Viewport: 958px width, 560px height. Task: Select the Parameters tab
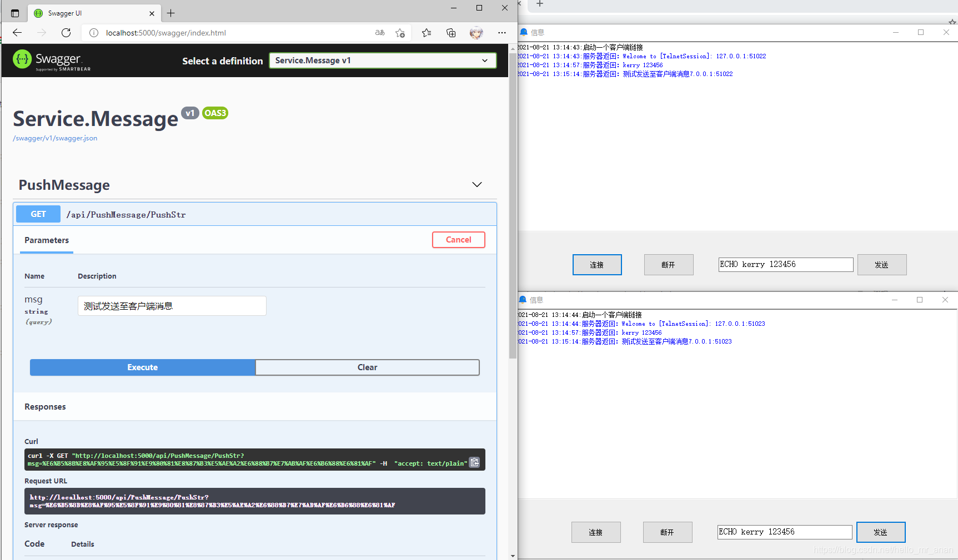tap(47, 240)
